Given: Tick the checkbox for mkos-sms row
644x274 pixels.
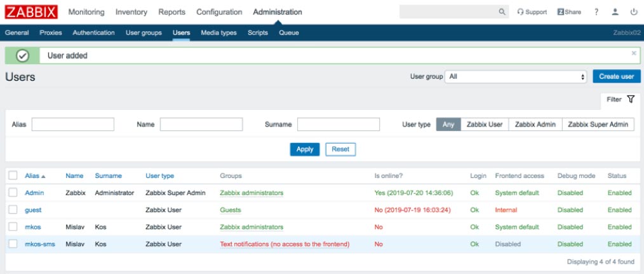Looking at the screenshot, I should click(13, 244).
